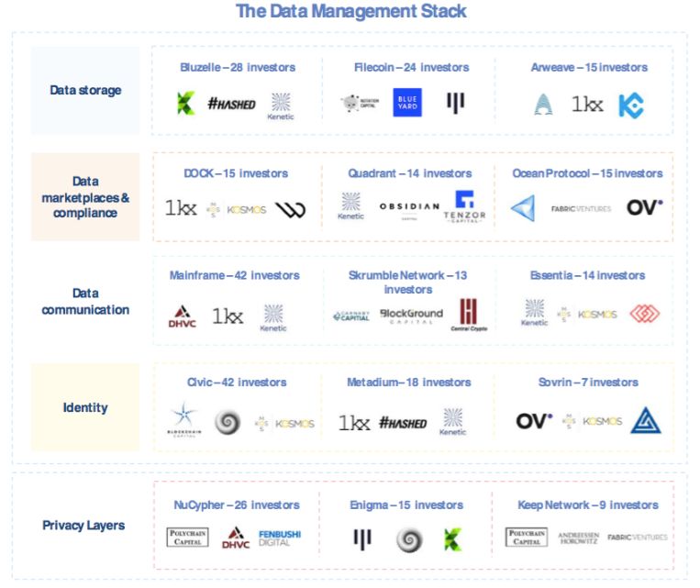The height and width of the screenshot is (588, 700).
Task: Click the Kenetic logo under Mainframe
Action: tap(273, 318)
